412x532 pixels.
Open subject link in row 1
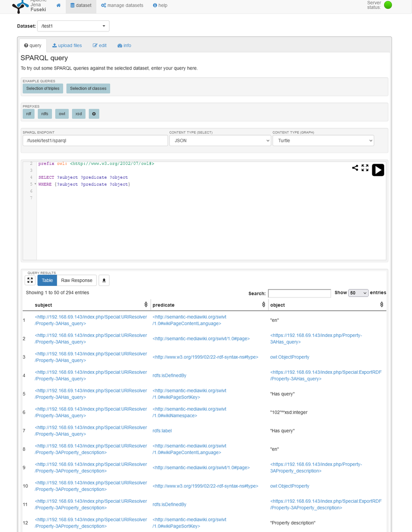[x=91, y=320]
